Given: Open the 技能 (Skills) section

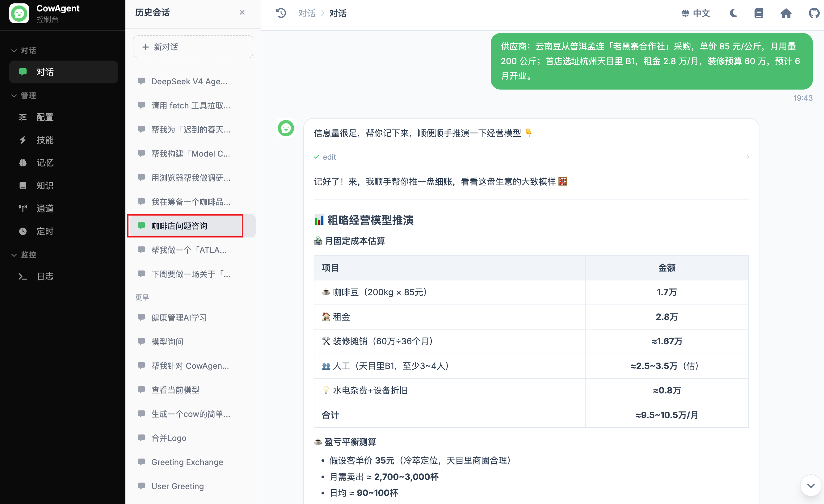Looking at the screenshot, I should [x=44, y=140].
